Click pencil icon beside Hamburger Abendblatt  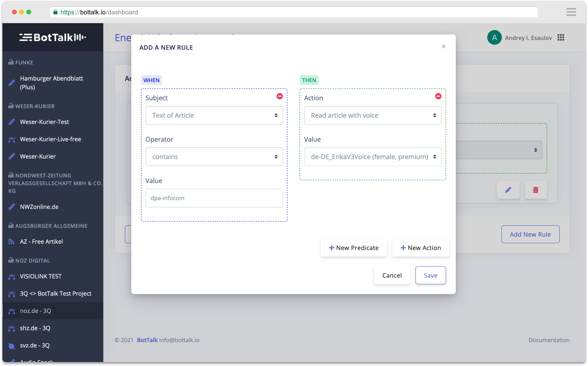click(12, 83)
